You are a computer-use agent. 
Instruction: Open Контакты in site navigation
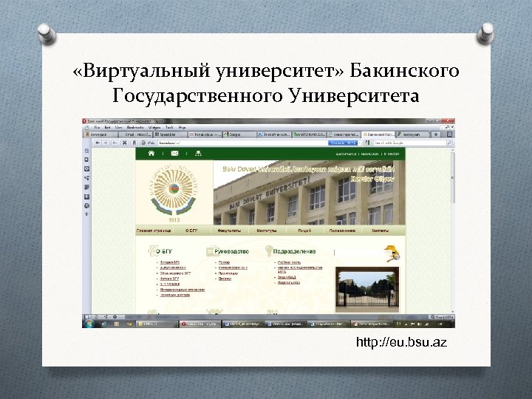[x=380, y=231]
